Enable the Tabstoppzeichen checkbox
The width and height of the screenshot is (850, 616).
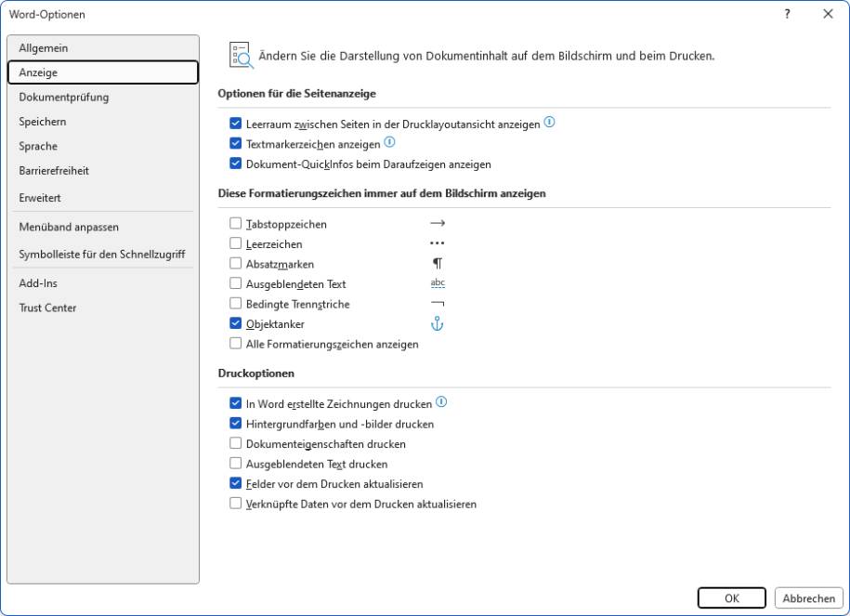(x=235, y=223)
